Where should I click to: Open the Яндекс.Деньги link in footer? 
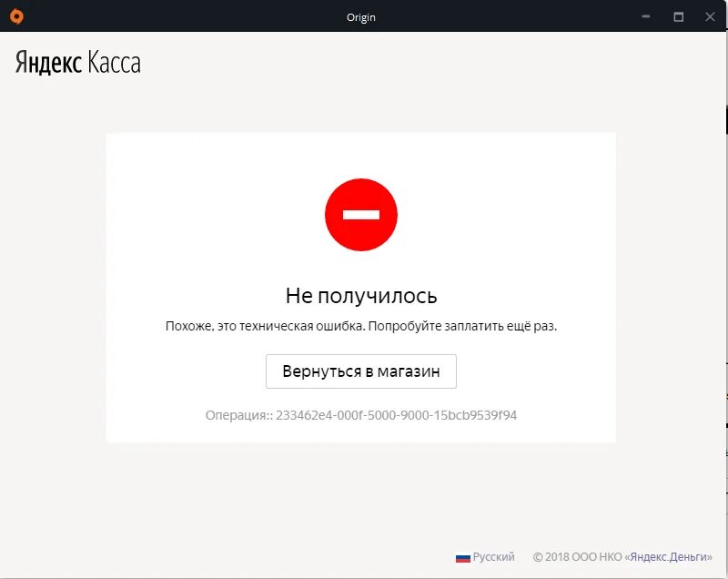(671, 557)
